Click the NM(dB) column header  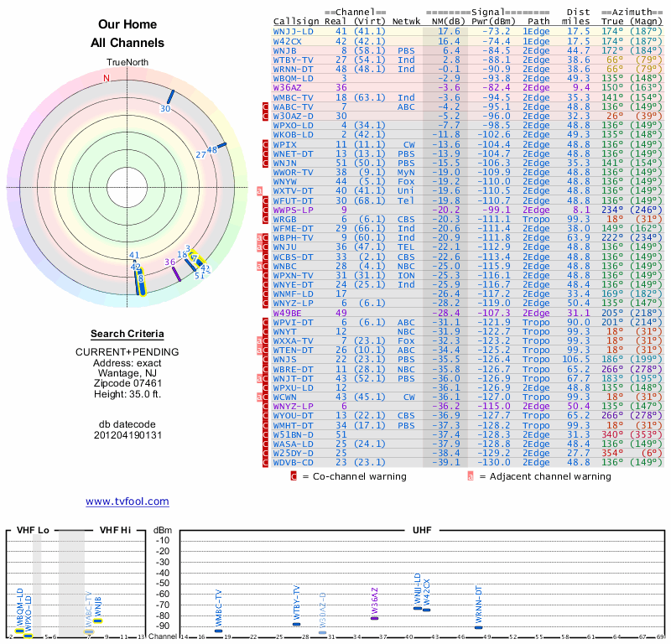coord(445,21)
